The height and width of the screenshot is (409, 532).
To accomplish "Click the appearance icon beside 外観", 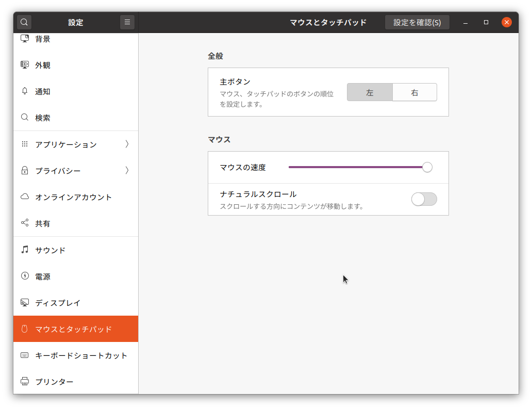I will point(25,65).
